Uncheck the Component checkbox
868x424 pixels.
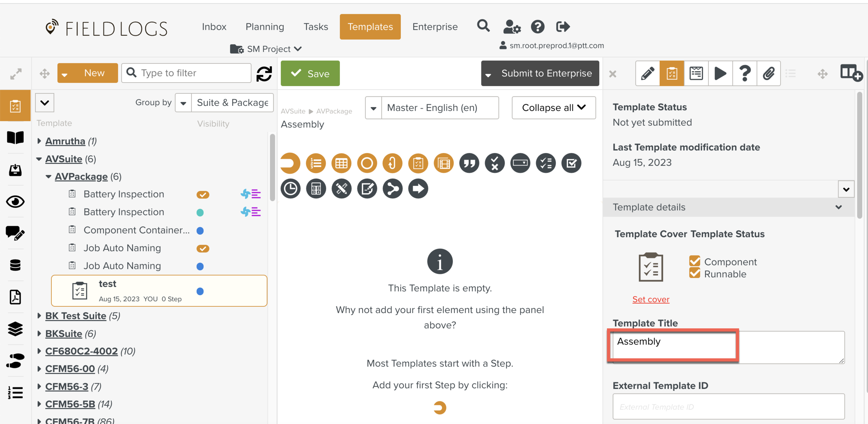click(x=694, y=261)
